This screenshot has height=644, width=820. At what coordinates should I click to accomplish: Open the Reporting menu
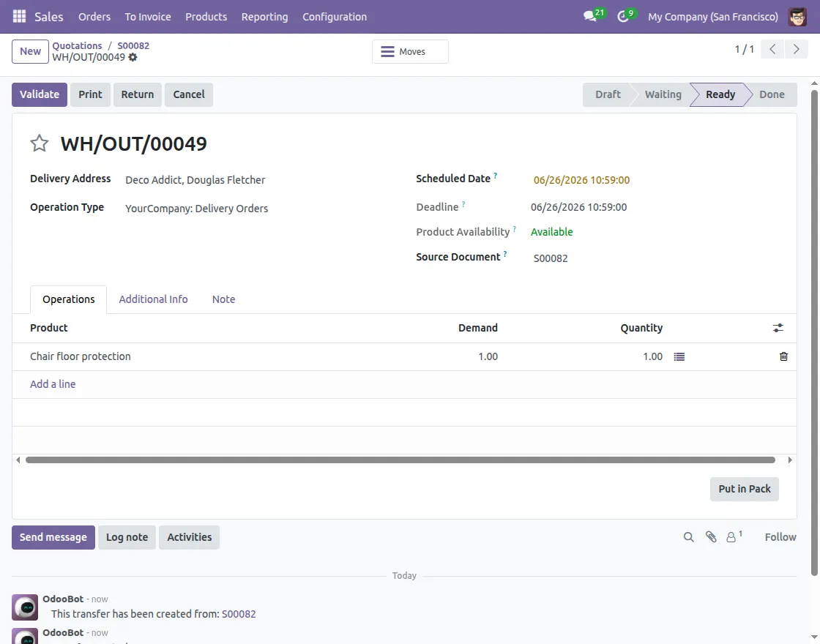(264, 17)
